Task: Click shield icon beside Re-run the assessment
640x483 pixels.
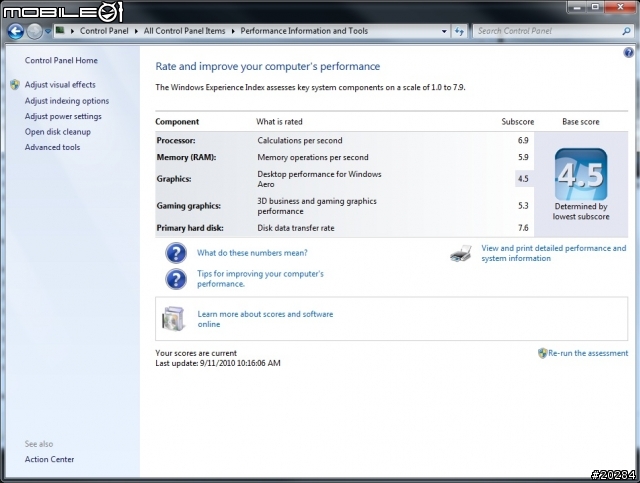Action: [x=542, y=353]
